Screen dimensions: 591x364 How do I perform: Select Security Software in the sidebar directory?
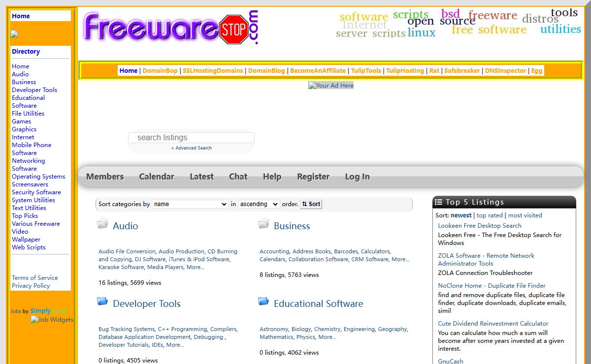click(x=36, y=192)
